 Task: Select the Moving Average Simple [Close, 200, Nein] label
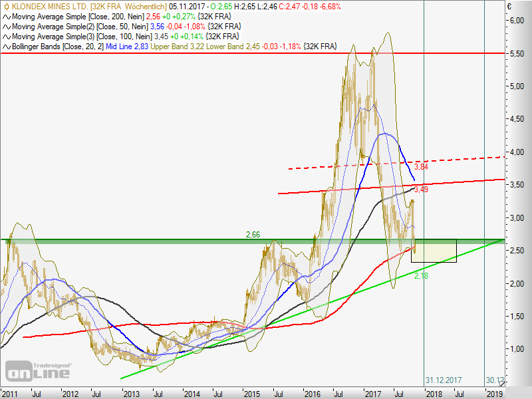pyautogui.click(x=78, y=17)
